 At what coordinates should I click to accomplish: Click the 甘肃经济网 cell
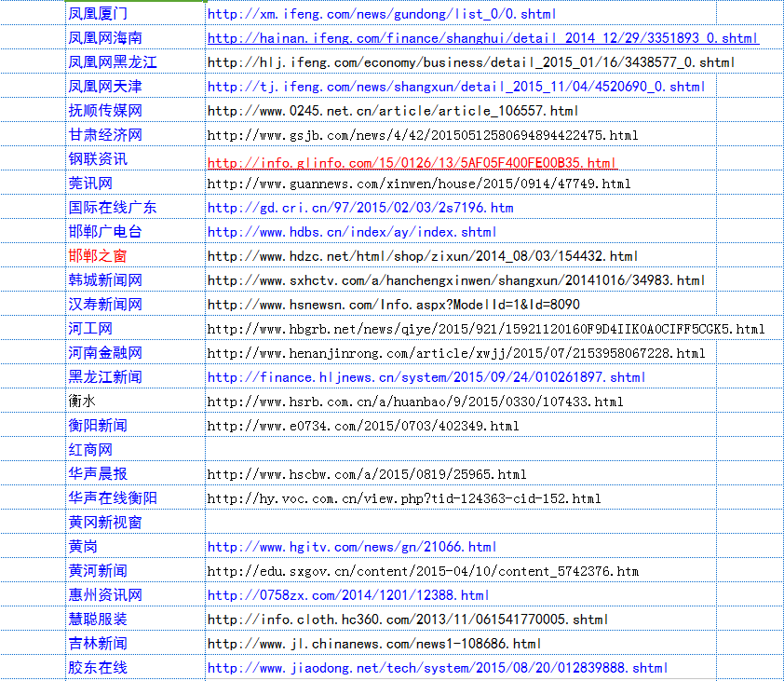(x=136, y=134)
